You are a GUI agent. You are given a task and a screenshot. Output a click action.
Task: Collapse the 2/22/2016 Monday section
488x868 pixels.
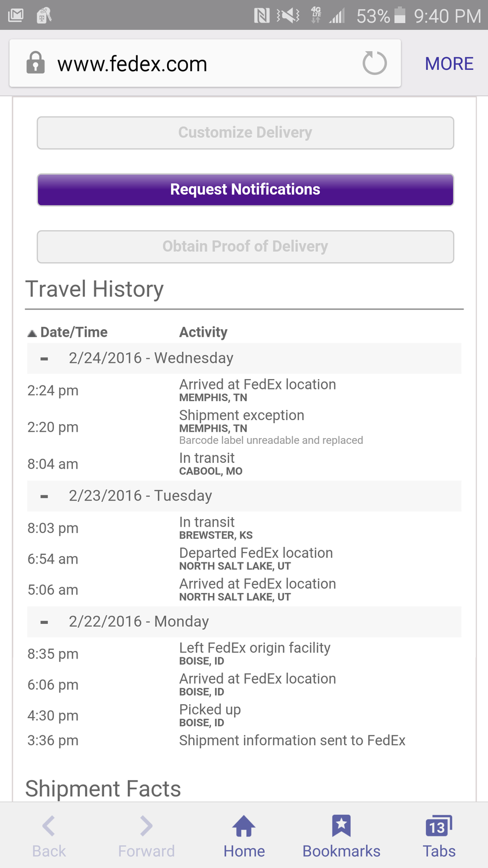(44, 622)
